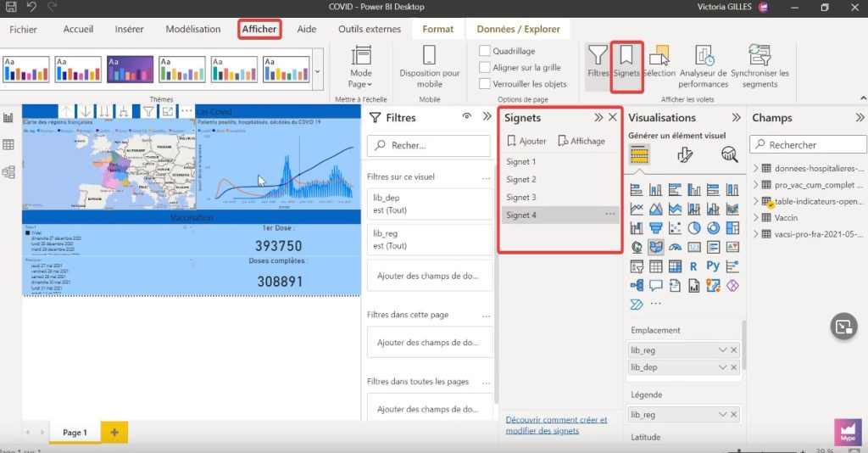Click the Focus mode icon on map visual
868x453 pixels.
pyautogui.click(x=168, y=111)
